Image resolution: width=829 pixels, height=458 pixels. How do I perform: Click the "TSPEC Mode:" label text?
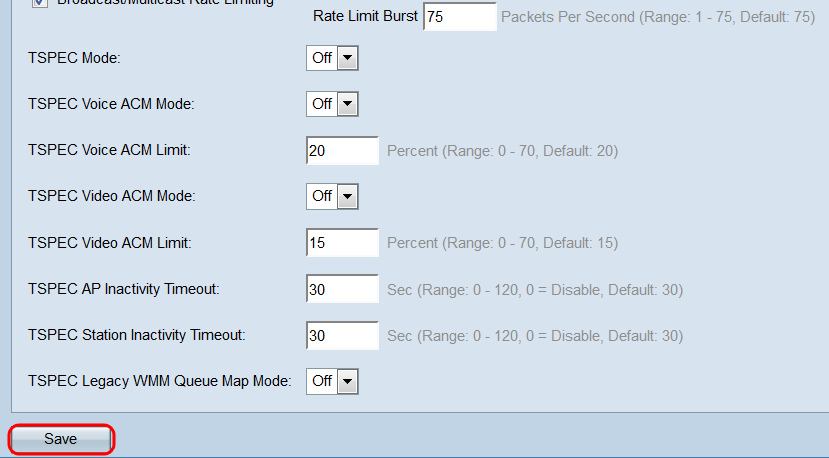coord(74,59)
